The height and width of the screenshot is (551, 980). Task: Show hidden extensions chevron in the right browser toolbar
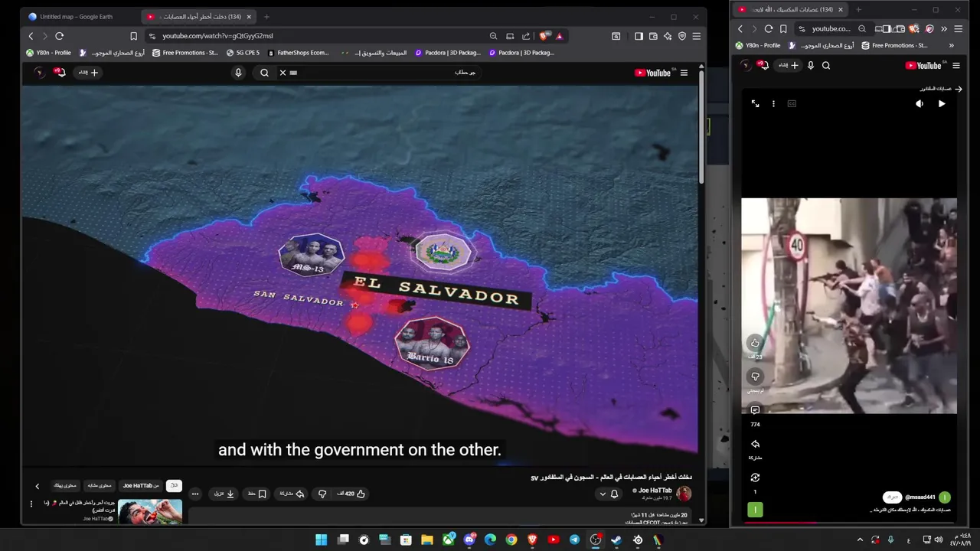tap(943, 29)
